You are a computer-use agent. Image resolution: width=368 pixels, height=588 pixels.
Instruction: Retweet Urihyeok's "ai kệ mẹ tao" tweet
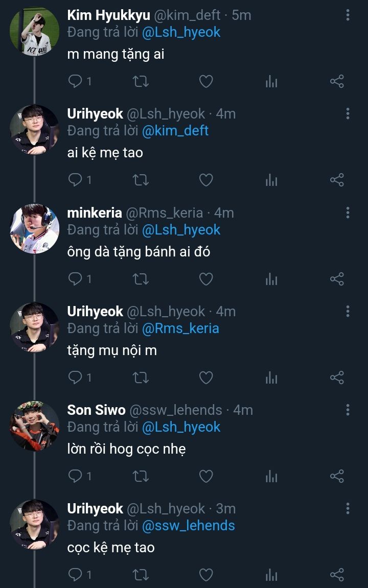[x=141, y=180]
